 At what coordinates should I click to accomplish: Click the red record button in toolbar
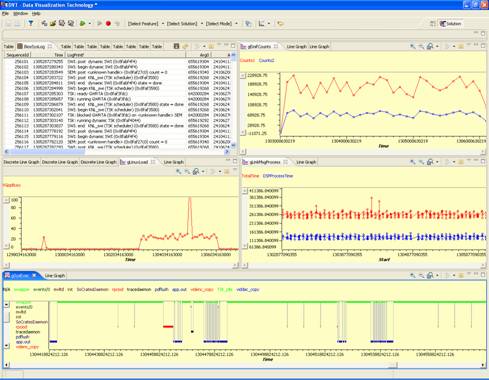pos(108,23)
